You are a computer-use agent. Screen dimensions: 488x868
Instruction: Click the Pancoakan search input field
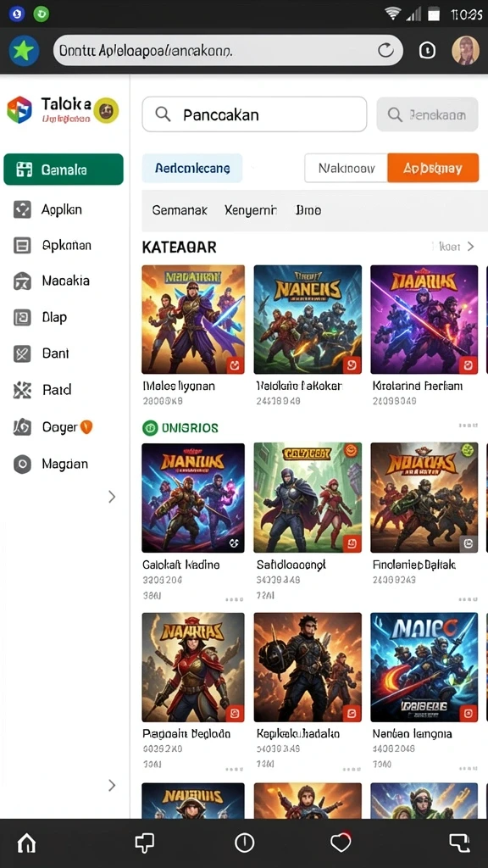[x=254, y=114]
